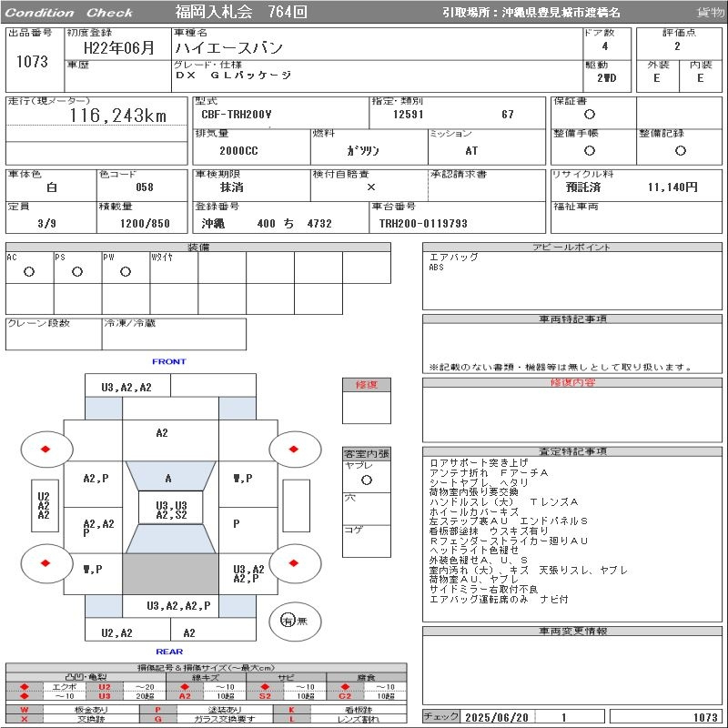Click rear bumper damage U2,A2
Image resolution: width=728 pixels, height=728 pixels.
(x=117, y=632)
